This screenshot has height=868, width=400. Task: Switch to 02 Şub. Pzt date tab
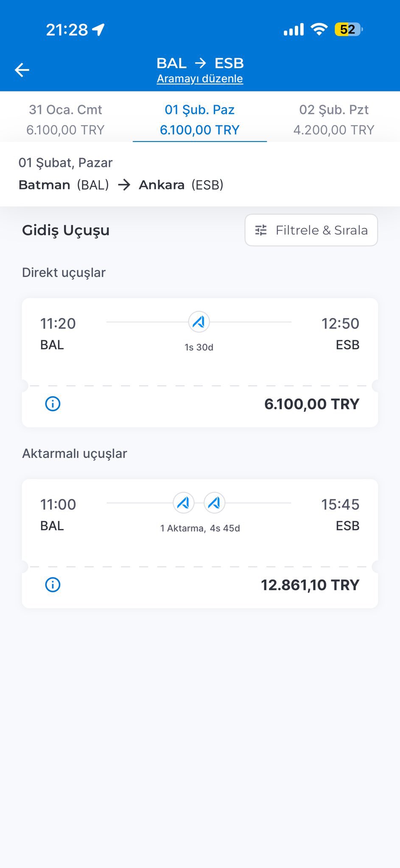(334, 120)
